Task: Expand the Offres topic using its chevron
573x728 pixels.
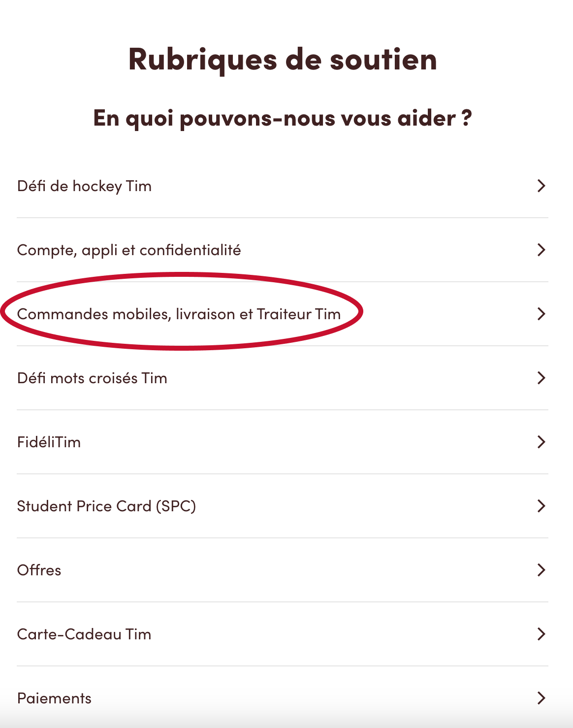Action: [x=541, y=570]
